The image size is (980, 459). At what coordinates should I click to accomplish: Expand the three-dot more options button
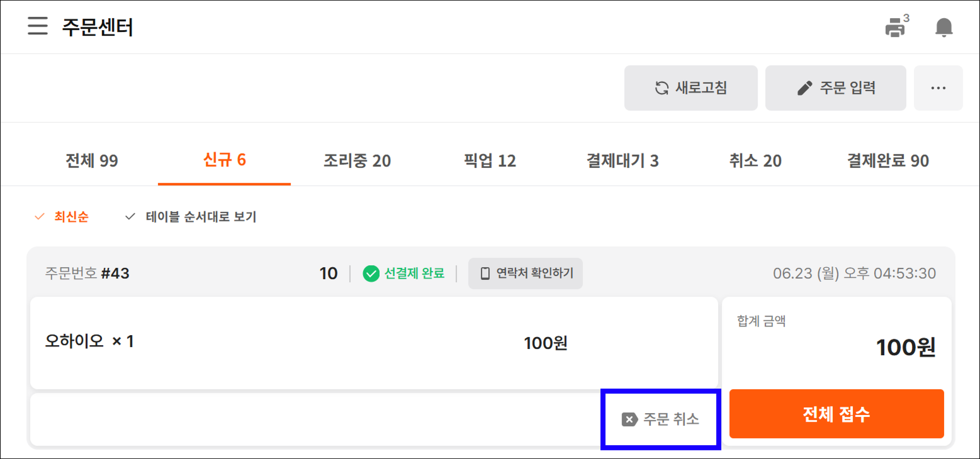tap(938, 88)
